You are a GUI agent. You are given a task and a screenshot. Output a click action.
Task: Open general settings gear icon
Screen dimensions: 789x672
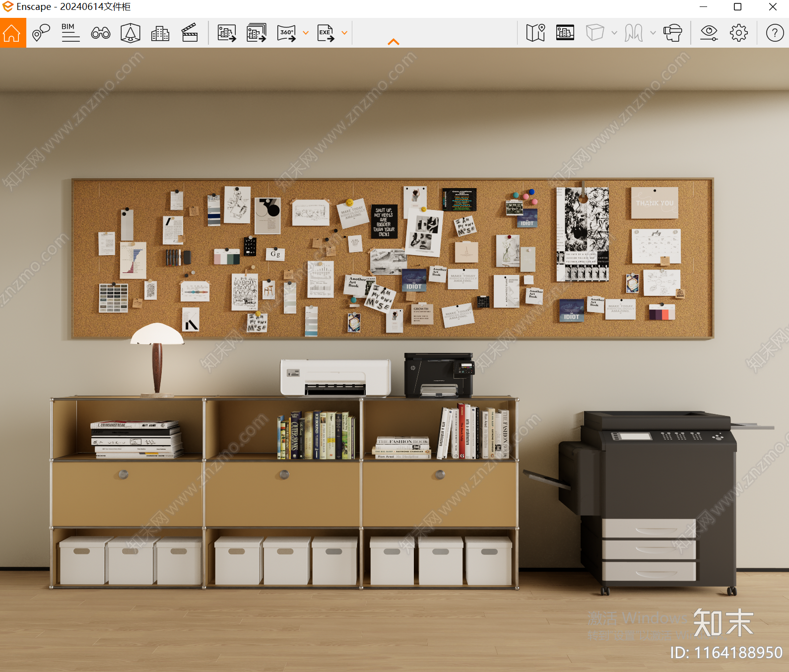(x=739, y=33)
